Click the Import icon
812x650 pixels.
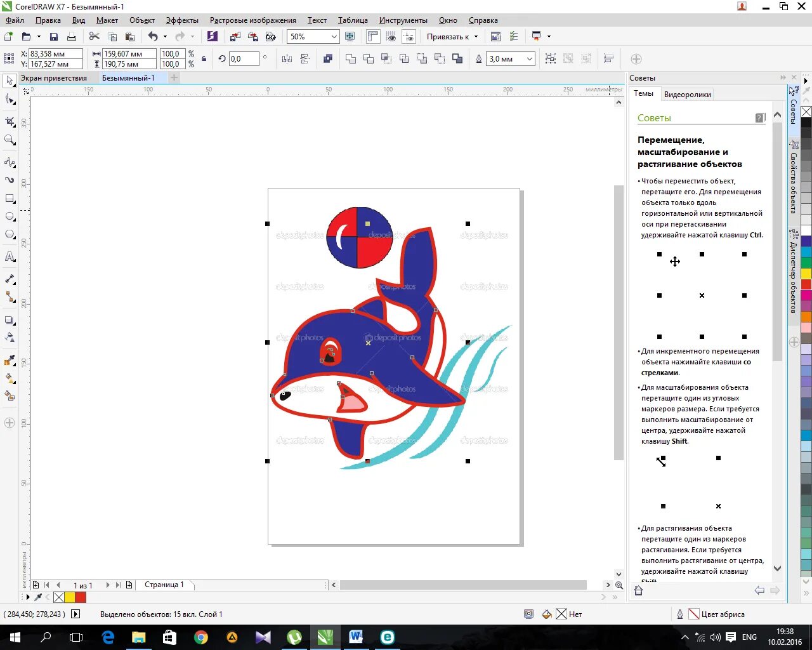pyautogui.click(x=235, y=37)
